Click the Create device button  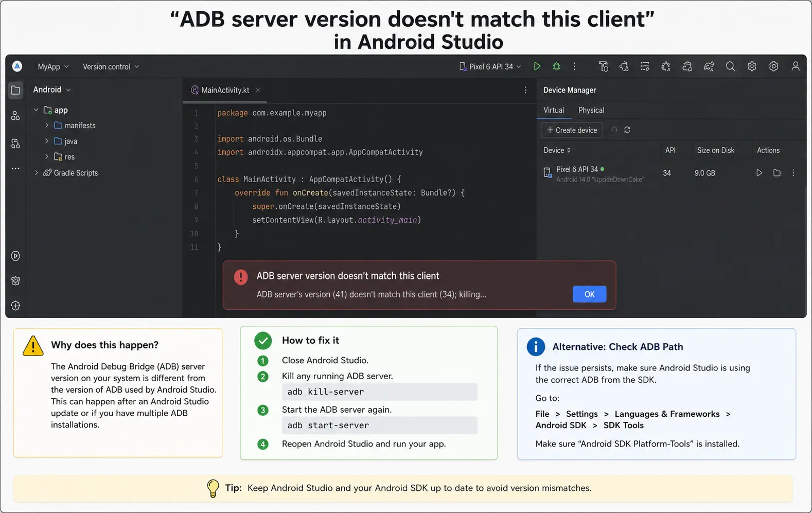[572, 130]
